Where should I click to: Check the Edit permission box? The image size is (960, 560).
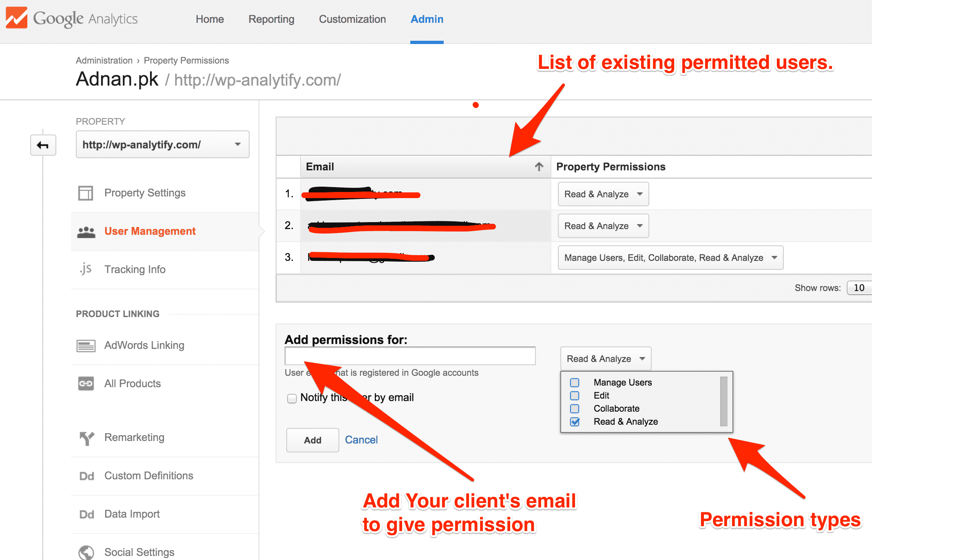pos(575,395)
